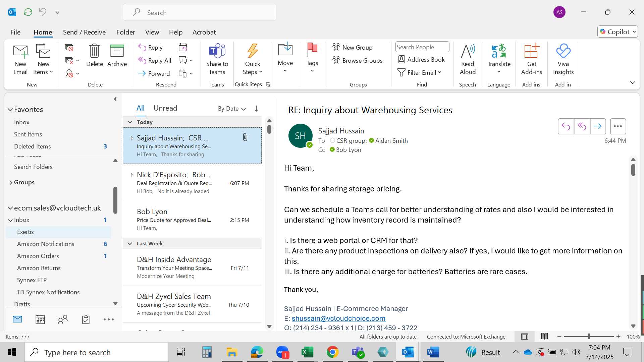Open the Address Book
The height and width of the screenshot is (362, 644).
tap(421, 59)
